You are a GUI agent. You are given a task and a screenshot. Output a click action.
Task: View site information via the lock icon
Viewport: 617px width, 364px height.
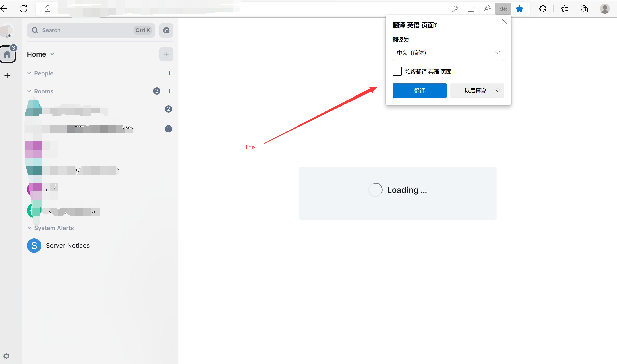coord(47,8)
